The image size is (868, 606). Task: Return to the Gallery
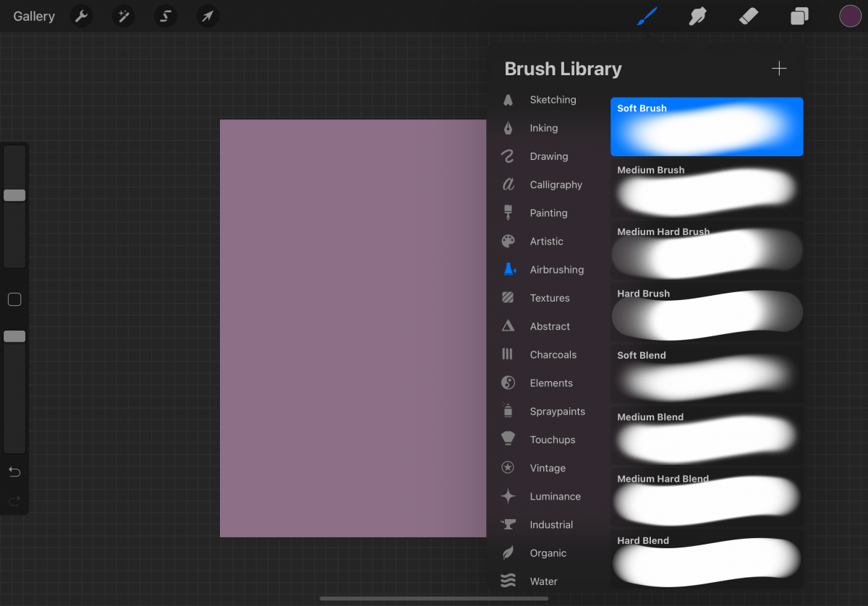pyautogui.click(x=33, y=16)
